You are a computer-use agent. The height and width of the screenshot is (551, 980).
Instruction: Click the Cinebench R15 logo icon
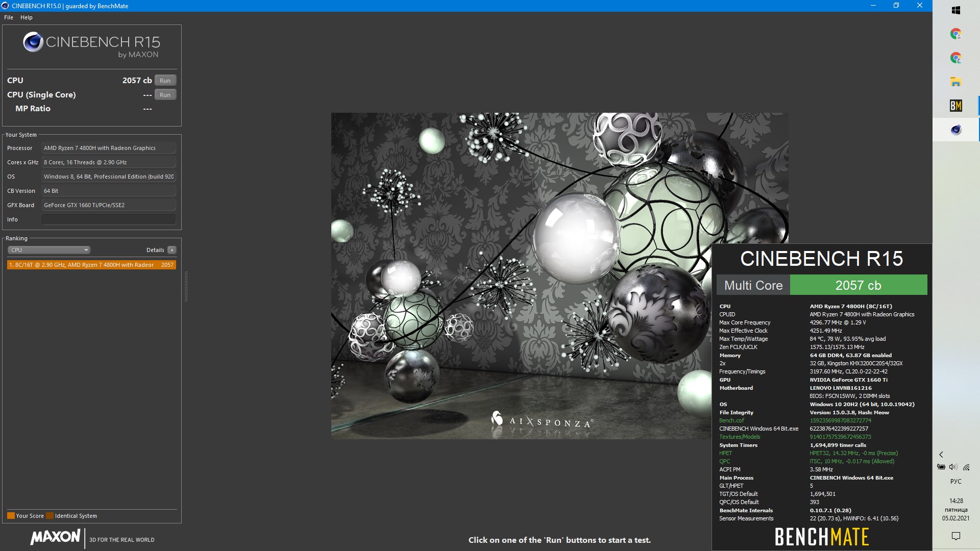coord(33,42)
